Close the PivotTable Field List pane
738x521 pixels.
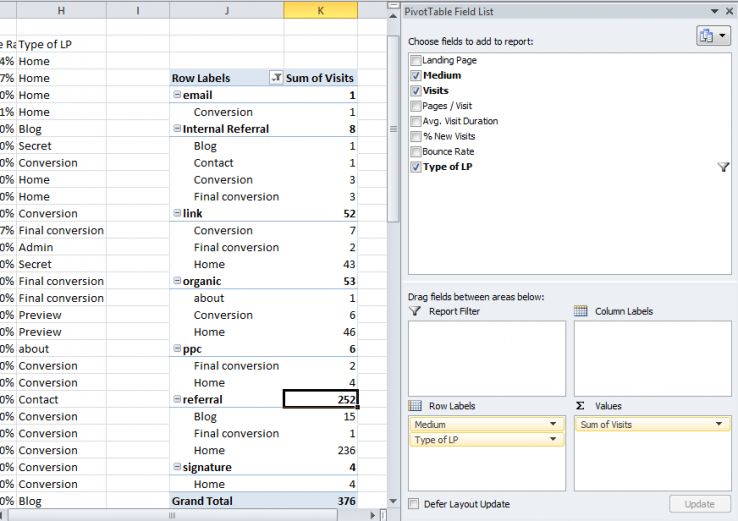(x=728, y=11)
